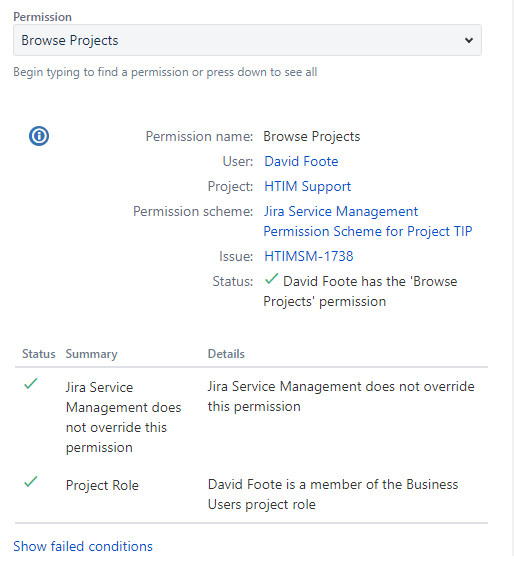Screen dimensions: 514x569
Task: Click 'does not override this permission' details text
Action: (x=341, y=396)
